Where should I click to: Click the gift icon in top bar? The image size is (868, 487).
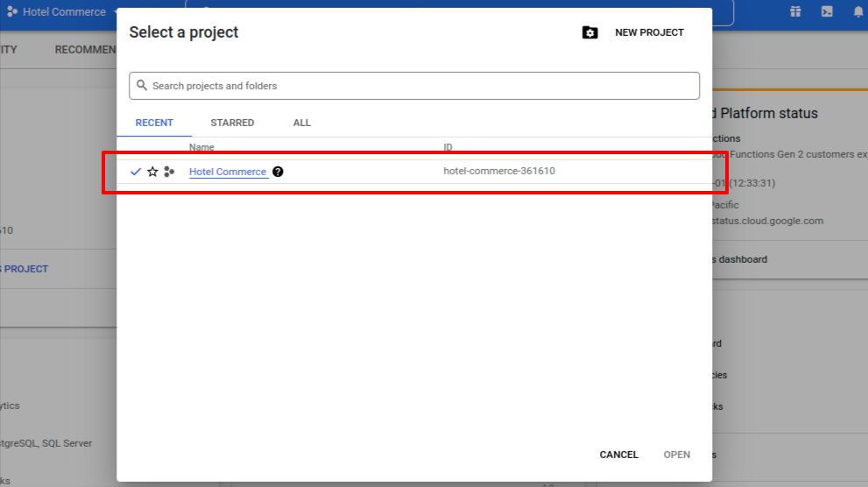795,11
